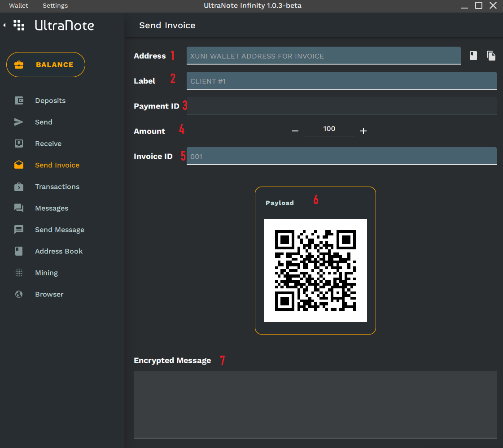The width and height of the screenshot is (503, 448).
Task: Close the UltraNote Infinity window
Action: (x=493, y=5)
